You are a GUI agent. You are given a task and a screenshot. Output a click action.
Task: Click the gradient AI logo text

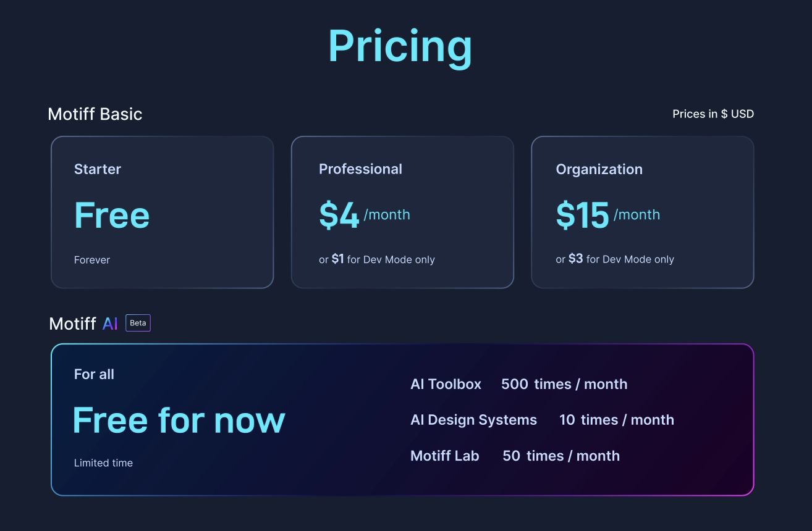pyautogui.click(x=110, y=324)
